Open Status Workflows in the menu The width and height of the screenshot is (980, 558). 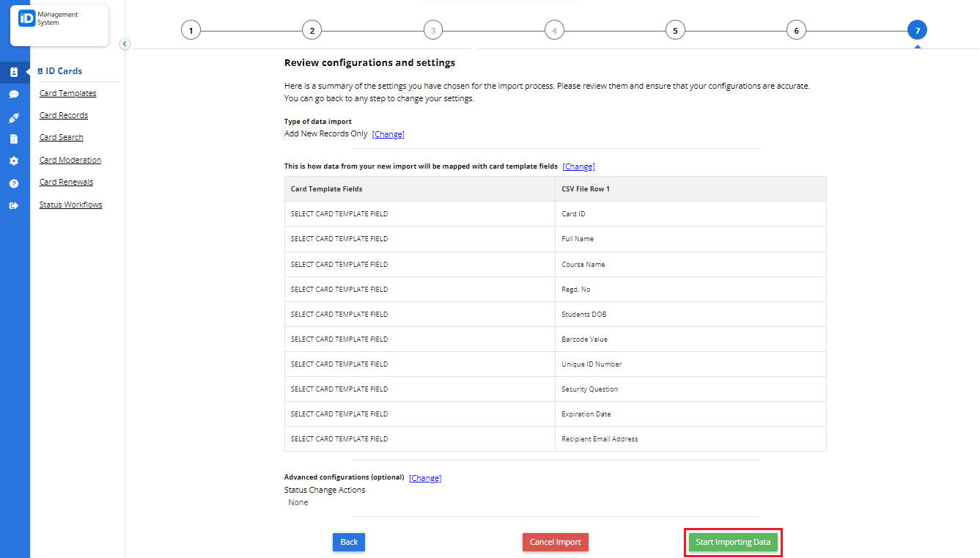70,205
